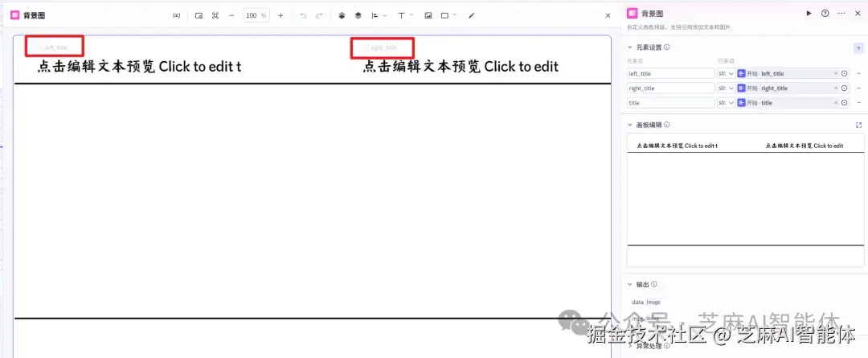The image size is (868, 358).
Task: Collapse the 输出 section
Action: (x=630, y=284)
